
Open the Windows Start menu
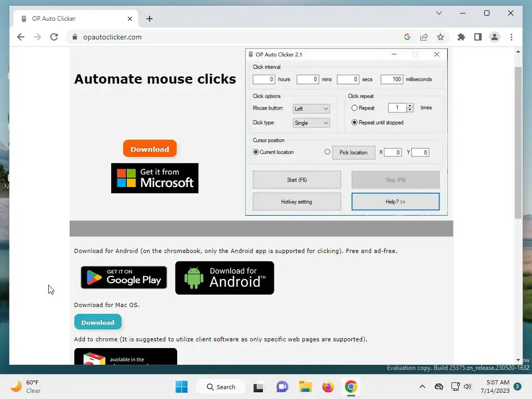(181, 387)
